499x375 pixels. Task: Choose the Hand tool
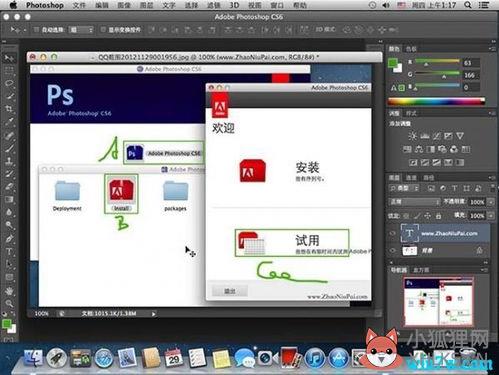(x=9, y=291)
